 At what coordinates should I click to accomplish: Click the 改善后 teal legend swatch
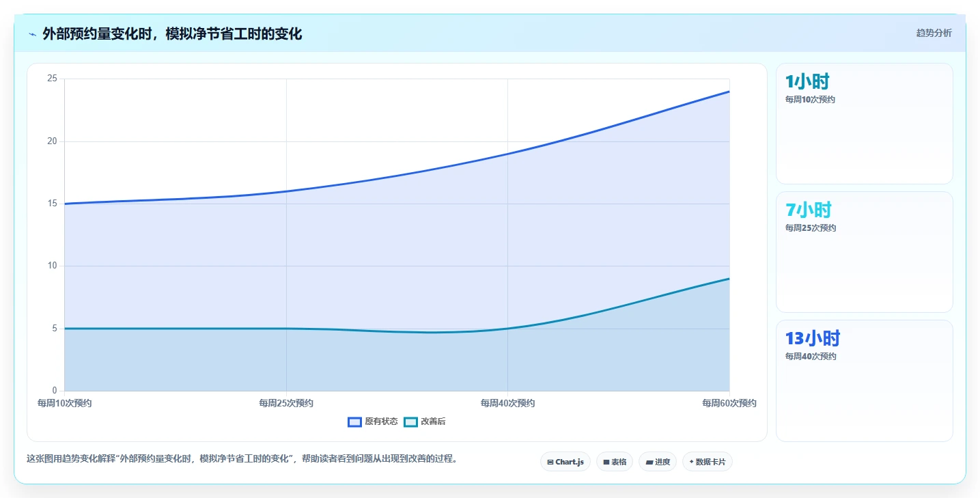pyautogui.click(x=410, y=422)
